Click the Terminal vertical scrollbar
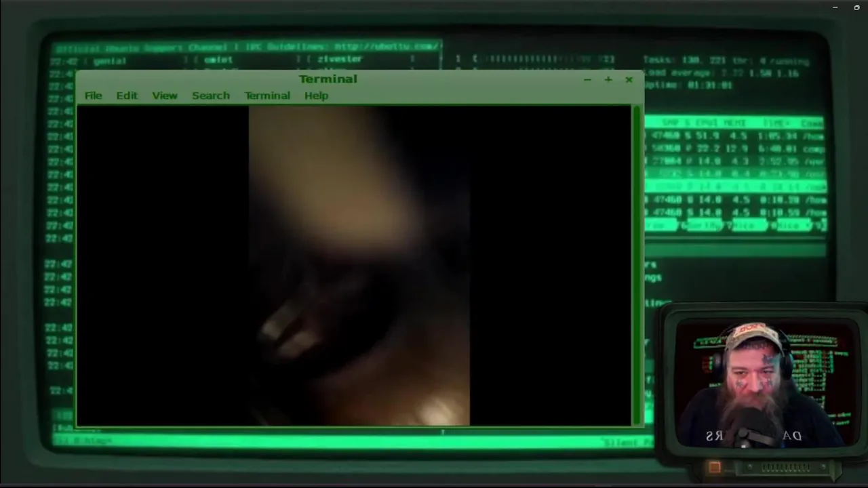This screenshot has height=488, width=868. 636,266
